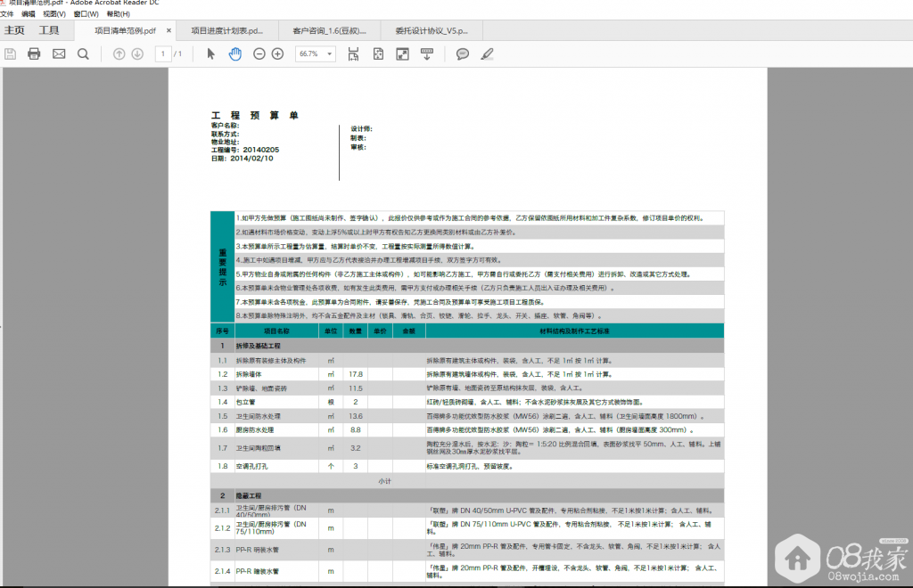Activate the Hand pan tool
The height and width of the screenshot is (588, 913).
(235, 53)
